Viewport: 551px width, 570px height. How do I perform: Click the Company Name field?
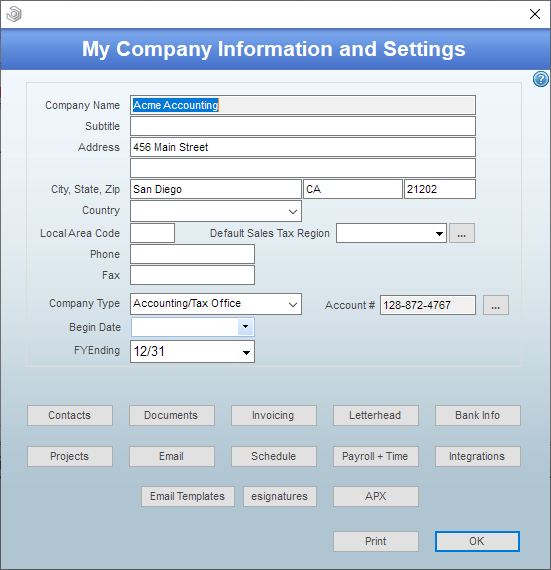[x=303, y=105]
